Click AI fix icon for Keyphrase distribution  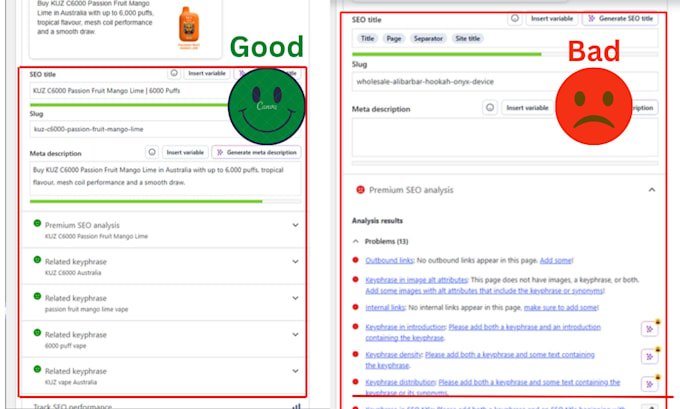tap(649, 384)
